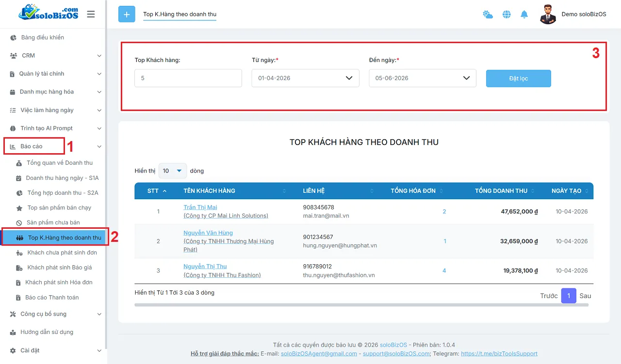Click the Tổng quan về Doanh thu money-bag icon
621x364 pixels.
tap(19, 163)
